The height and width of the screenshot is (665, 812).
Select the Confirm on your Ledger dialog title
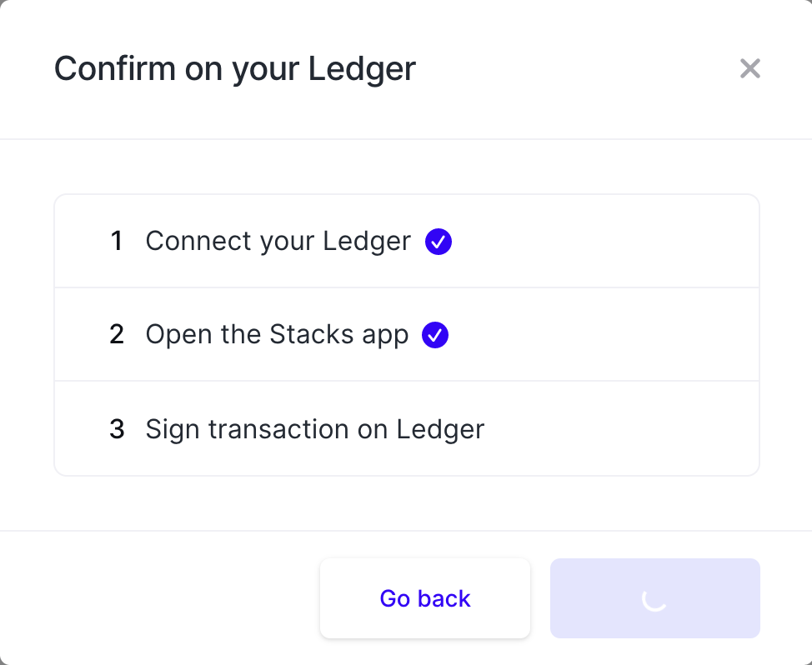coord(235,68)
